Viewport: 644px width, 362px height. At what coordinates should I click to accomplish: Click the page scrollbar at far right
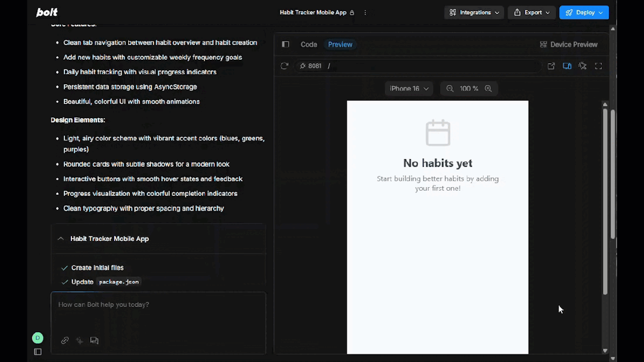[x=613, y=174]
